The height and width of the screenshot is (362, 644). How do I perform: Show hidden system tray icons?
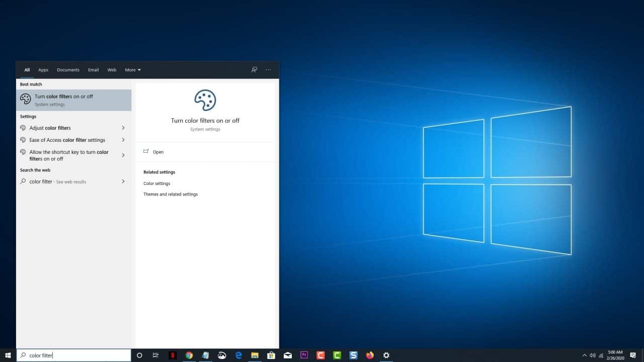584,355
